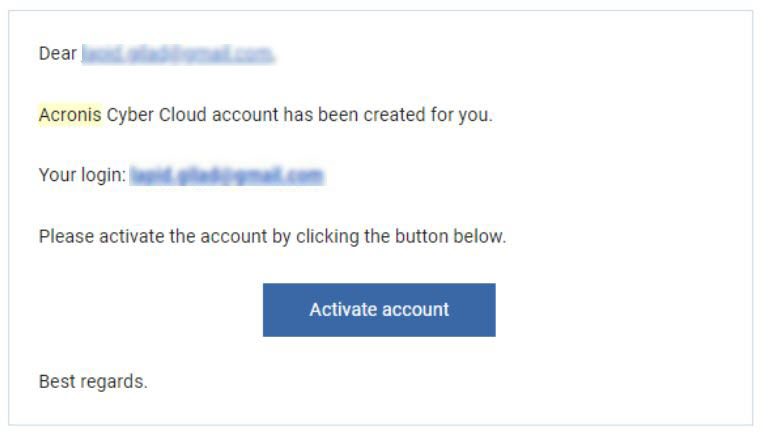Click the Your login label
This screenshot has width=761, height=437.
pos(83,175)
